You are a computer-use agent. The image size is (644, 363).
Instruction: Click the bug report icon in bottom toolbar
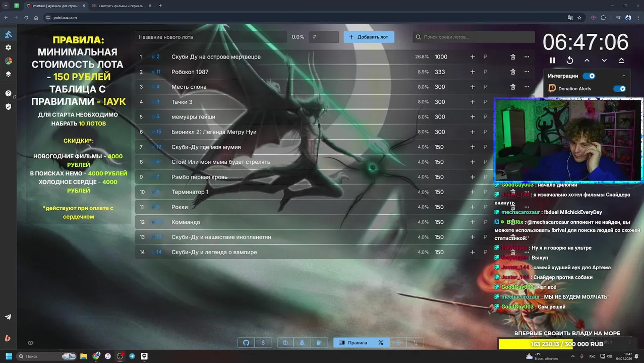[302, 343]
